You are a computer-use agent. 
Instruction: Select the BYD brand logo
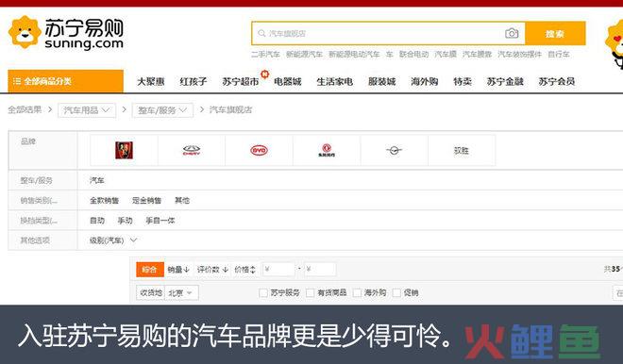point(259,151)
